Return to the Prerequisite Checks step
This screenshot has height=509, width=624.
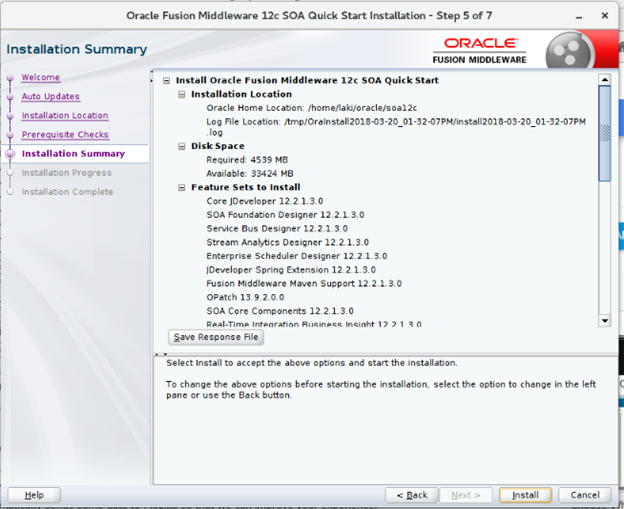point(65,135)
